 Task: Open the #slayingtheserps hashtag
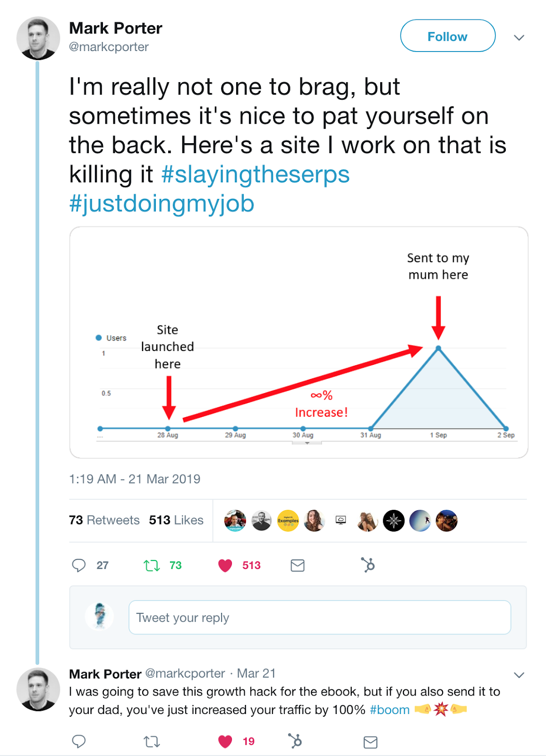255,174
